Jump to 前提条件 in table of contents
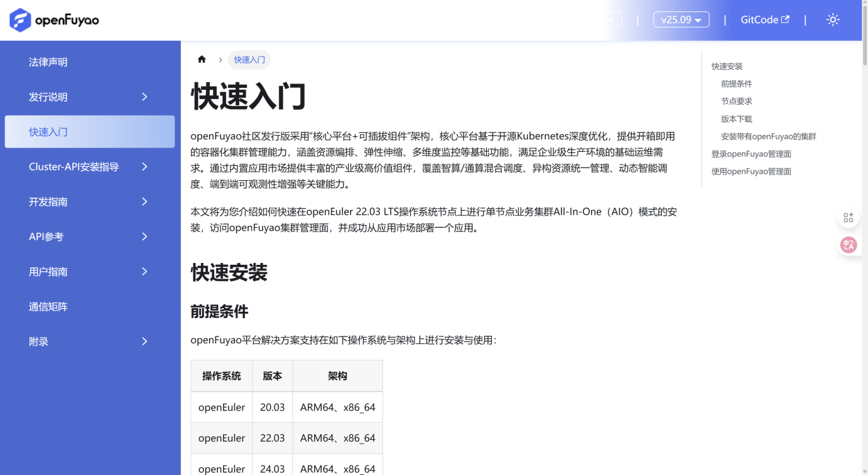This screenshot has height=475, width=868. [736, 84]
